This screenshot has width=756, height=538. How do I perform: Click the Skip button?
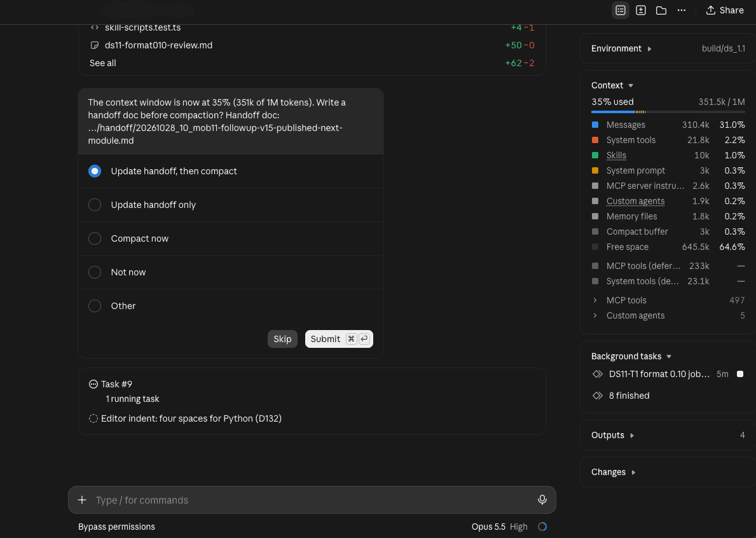(x=282, y=339)
